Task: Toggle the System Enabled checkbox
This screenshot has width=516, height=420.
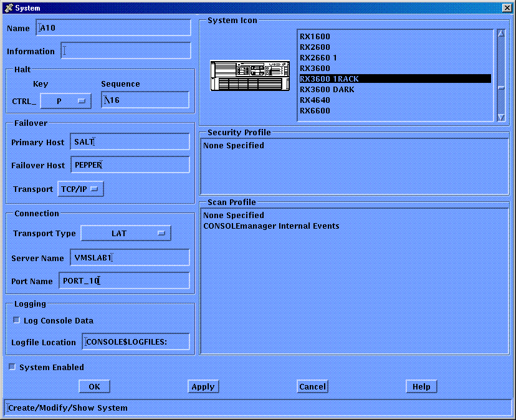Action: (x=12, y=367)
